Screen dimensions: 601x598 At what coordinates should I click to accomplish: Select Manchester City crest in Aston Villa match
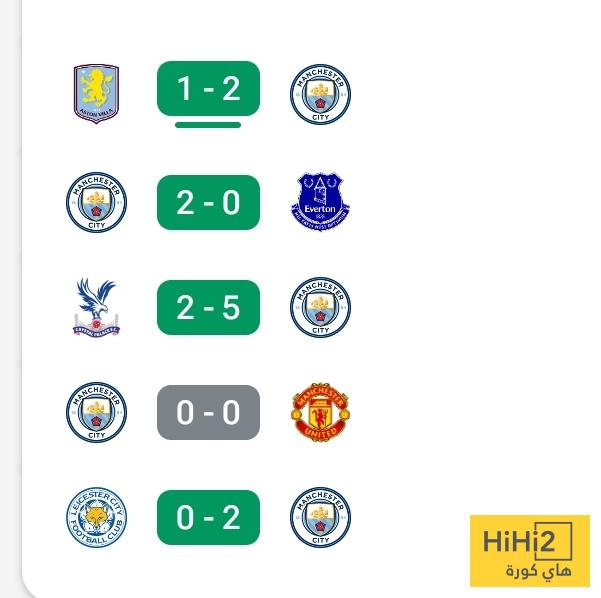point(320,95)
